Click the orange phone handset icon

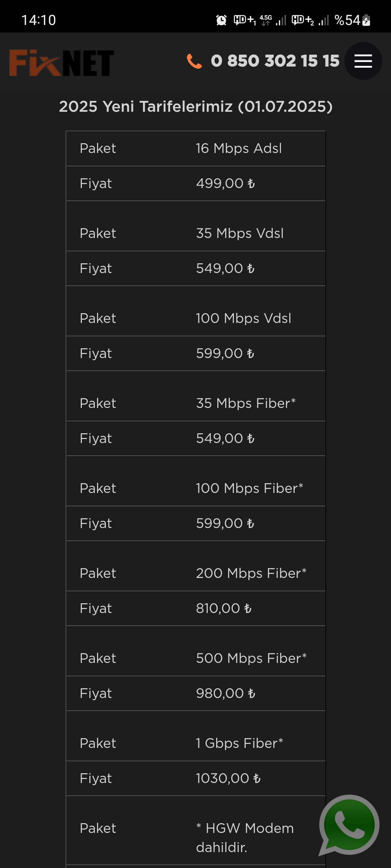(194, 61)
